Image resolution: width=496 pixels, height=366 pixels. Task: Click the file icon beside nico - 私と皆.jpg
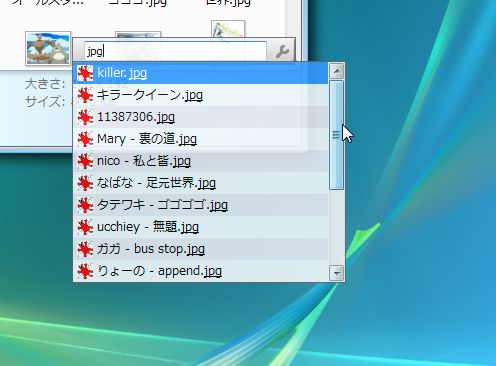coord(85,161)
